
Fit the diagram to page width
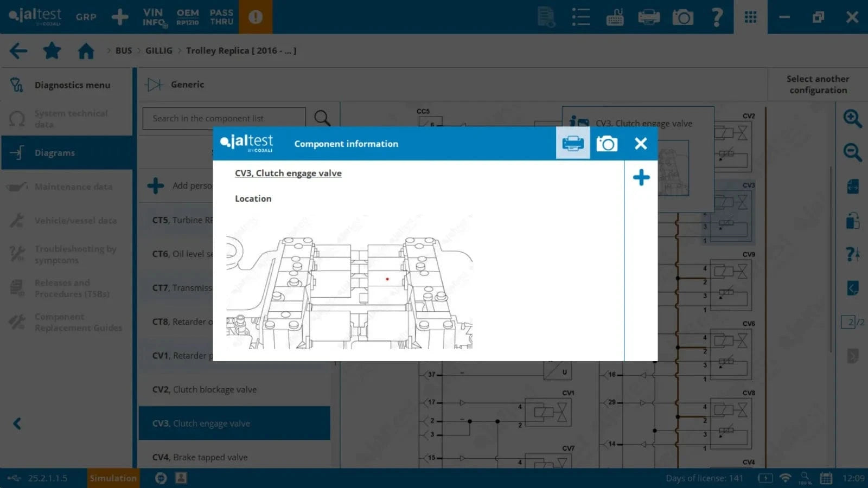852,187
